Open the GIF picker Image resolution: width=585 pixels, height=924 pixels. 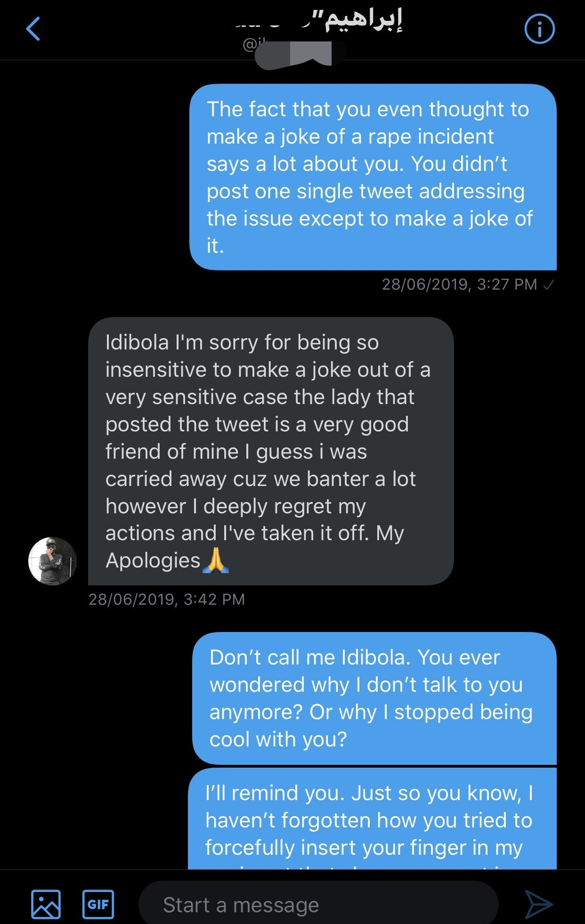click(98, 904)
